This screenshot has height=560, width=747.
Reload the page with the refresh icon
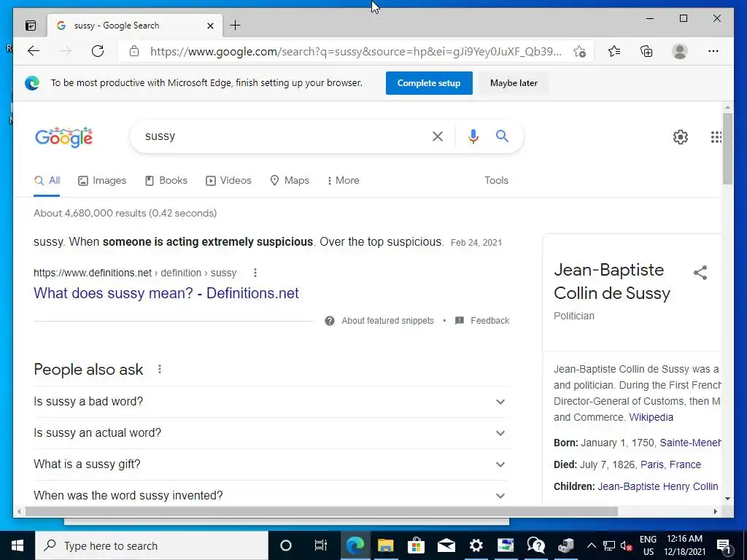(98, 51)
